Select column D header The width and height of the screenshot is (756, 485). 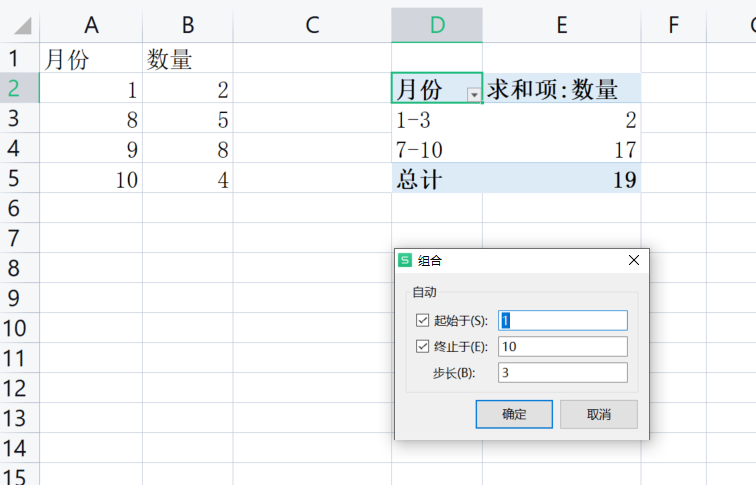click(437, 25)
